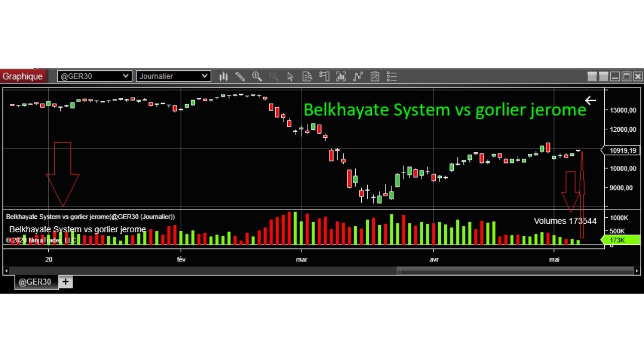This screenshot has height=362, width=644.
Task: Click the '12000,00' price axis label
Action: 623,129
